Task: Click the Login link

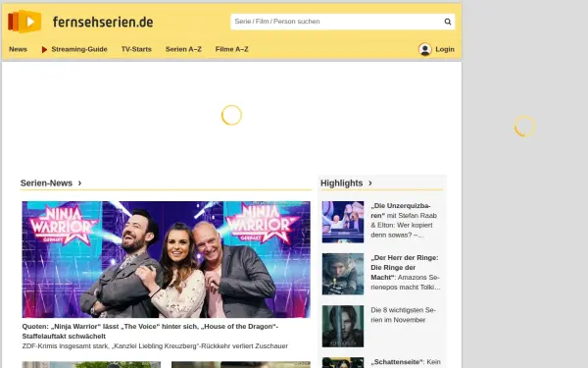Action: pos(445,49)
